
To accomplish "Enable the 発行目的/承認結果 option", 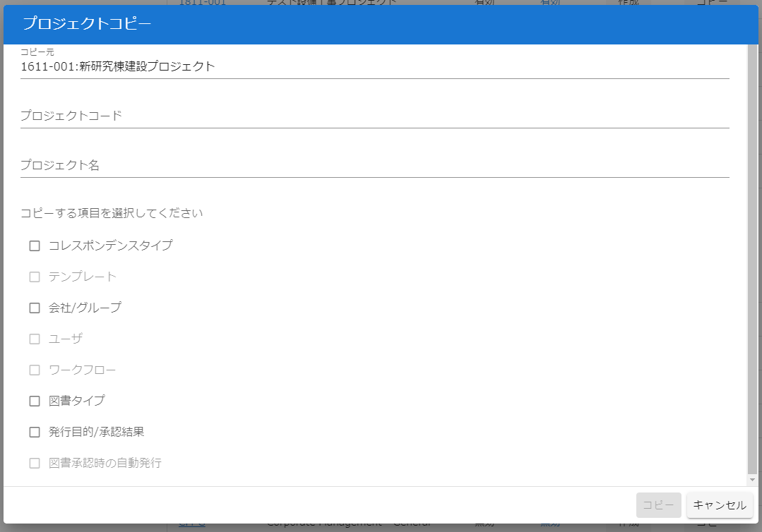I will tap(35, 432).
